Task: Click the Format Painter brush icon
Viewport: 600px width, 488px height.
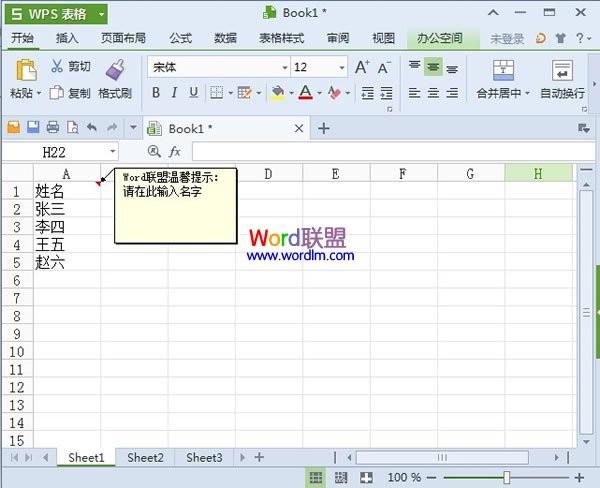Action: [x=115, y=70]
